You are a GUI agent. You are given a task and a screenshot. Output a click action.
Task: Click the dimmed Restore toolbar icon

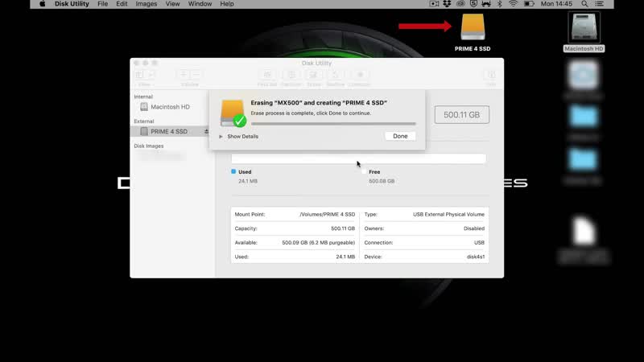[335, 75]
